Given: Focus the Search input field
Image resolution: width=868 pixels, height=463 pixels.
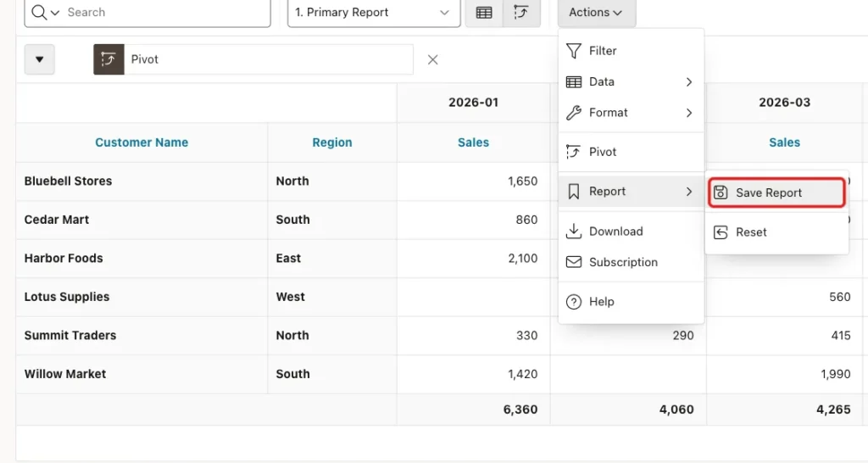Looking at the screenshot, I should [x=166, y=12].
